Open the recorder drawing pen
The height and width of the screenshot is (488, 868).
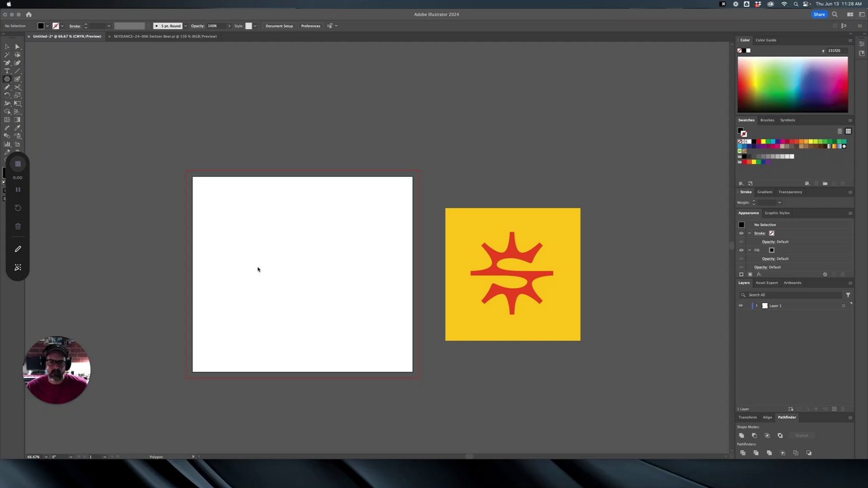[18, 249]
